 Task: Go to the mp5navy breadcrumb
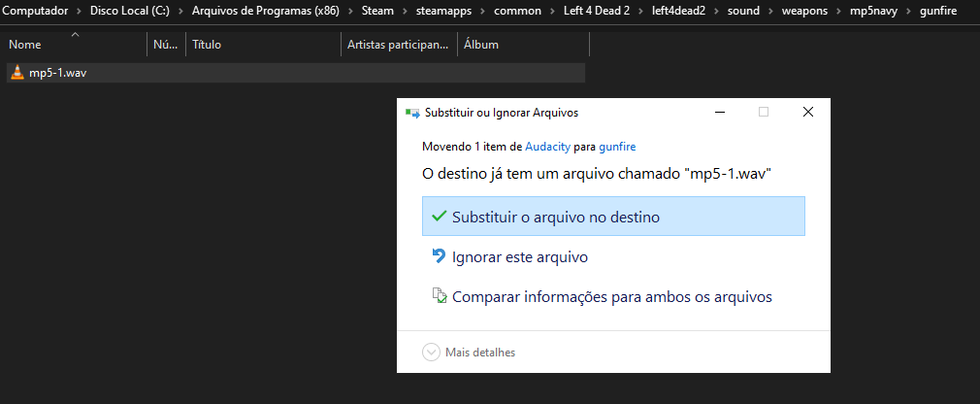tap(875, 11)
